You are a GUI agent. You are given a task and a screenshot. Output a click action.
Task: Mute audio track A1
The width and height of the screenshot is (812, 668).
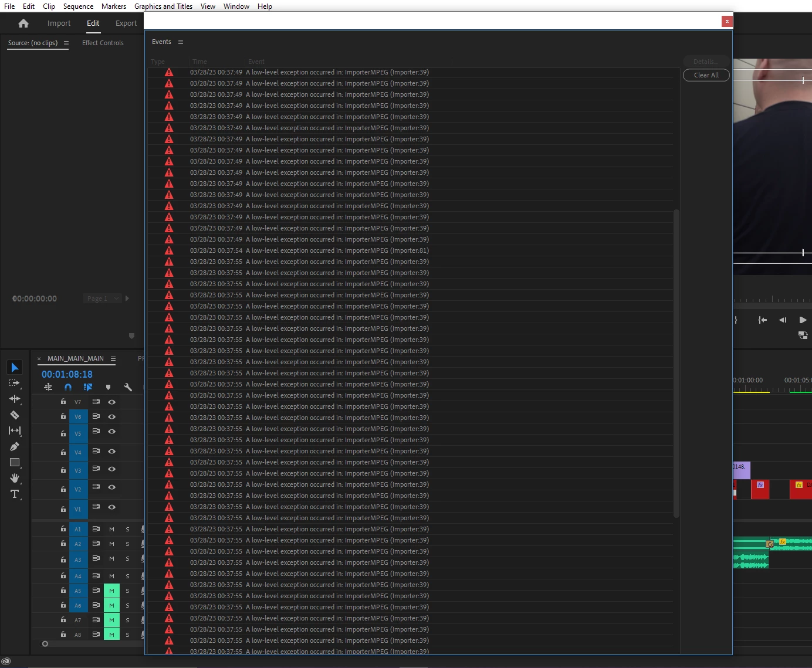(111, 529)
